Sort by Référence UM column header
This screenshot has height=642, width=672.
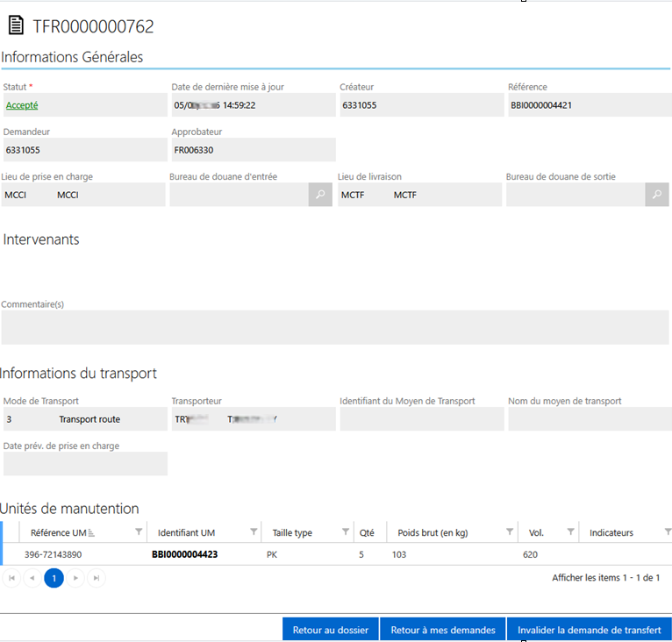point(58,532)
